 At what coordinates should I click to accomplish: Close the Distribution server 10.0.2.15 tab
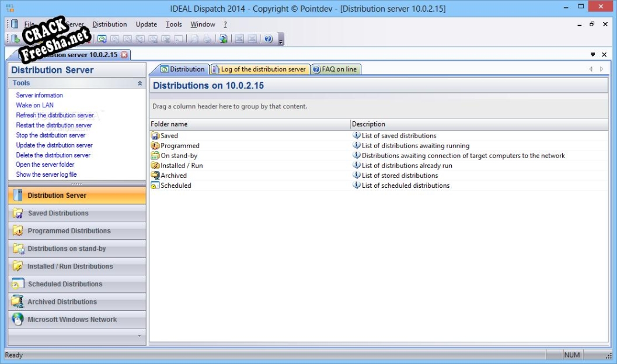(x=124, y=55)
